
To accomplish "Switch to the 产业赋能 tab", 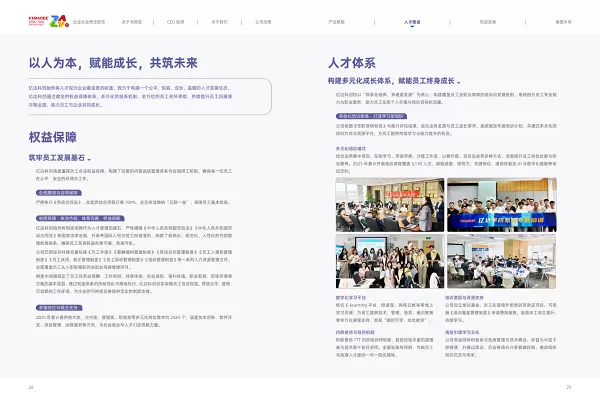I will point(336,19).
